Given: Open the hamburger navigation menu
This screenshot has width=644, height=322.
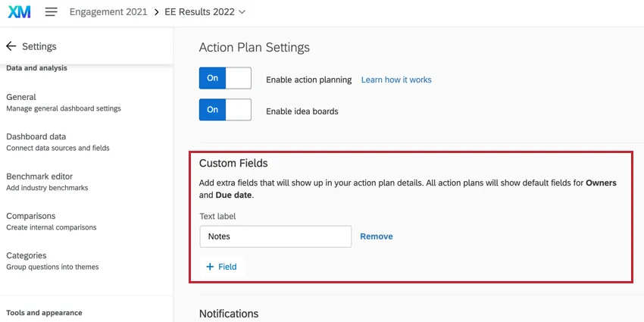Looking at the screenshot, I should pyautogui.click(x=52, y=12).
